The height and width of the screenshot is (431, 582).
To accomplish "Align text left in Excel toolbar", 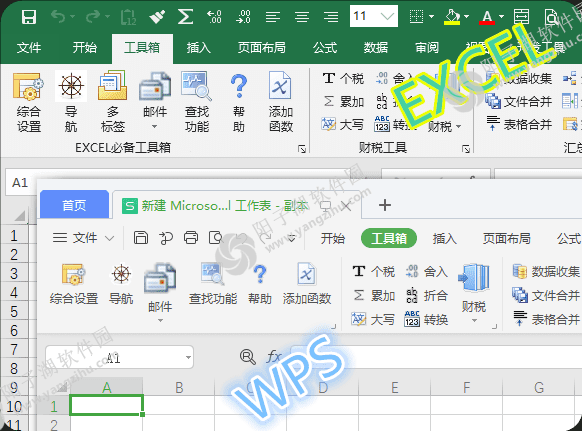I will click(x=273, y=17).
